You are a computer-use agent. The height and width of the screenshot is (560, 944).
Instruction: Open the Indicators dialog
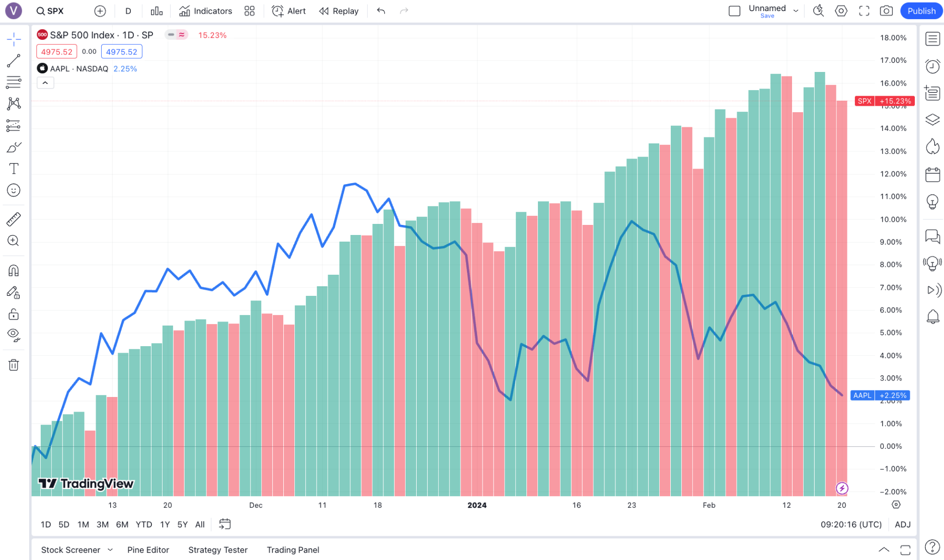point(206,11)
